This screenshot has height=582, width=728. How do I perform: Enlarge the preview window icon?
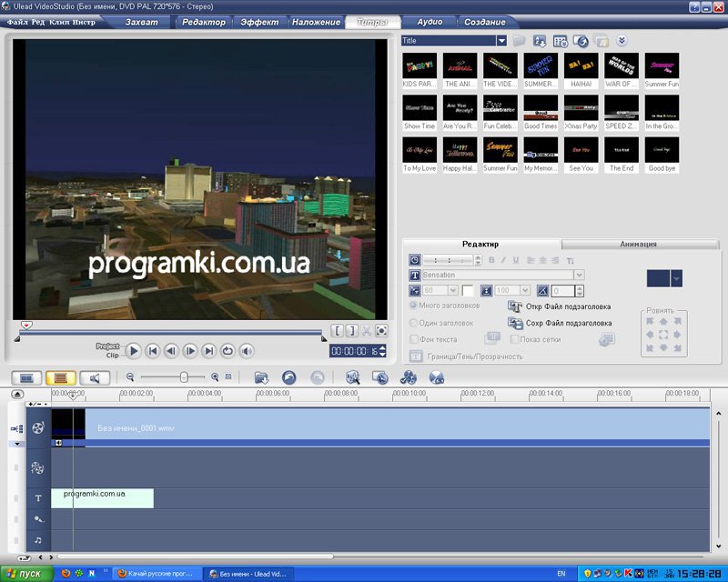click(381, 330)
